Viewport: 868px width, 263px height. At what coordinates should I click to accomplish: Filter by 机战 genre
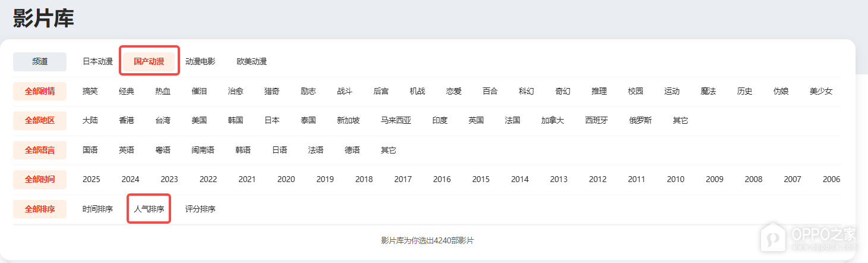click(x=418, y=91)
